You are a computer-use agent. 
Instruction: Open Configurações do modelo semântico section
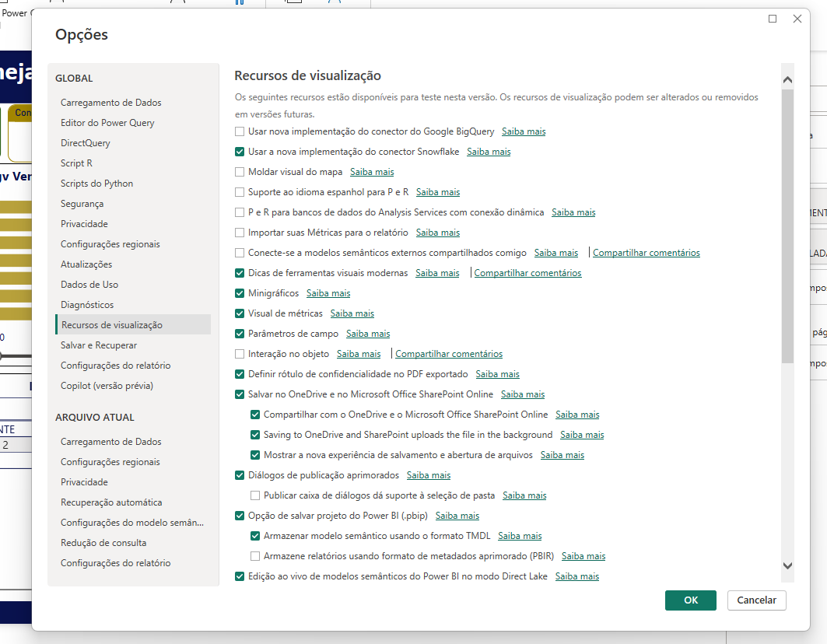[133, 522]
